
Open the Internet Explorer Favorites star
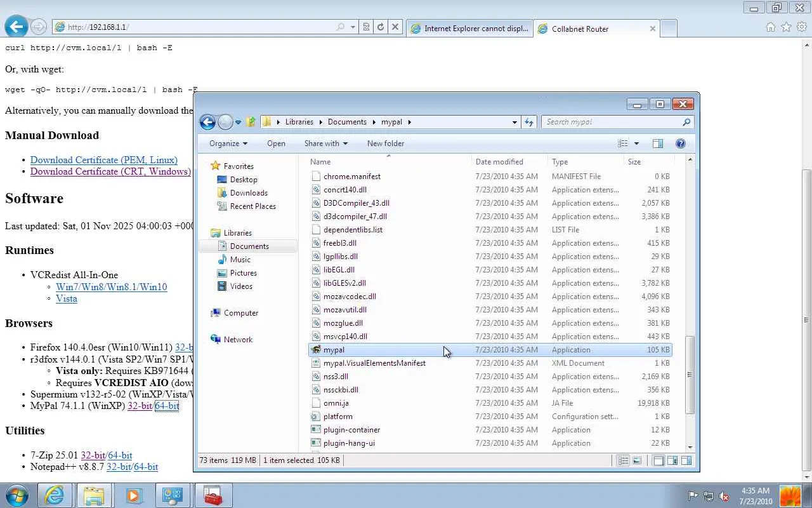(x=786, y=27)
